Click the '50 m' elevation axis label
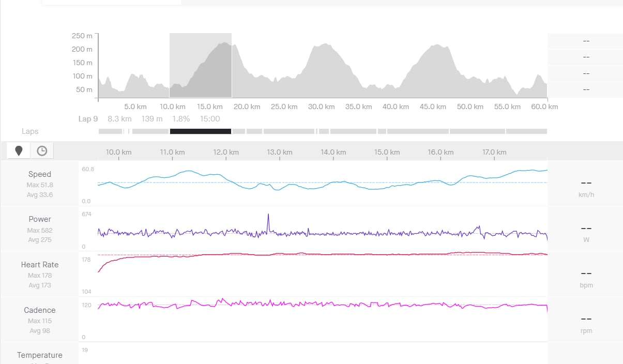Image resolution: width=623 pixels, height=364 pixels. (x=84, y=89)
